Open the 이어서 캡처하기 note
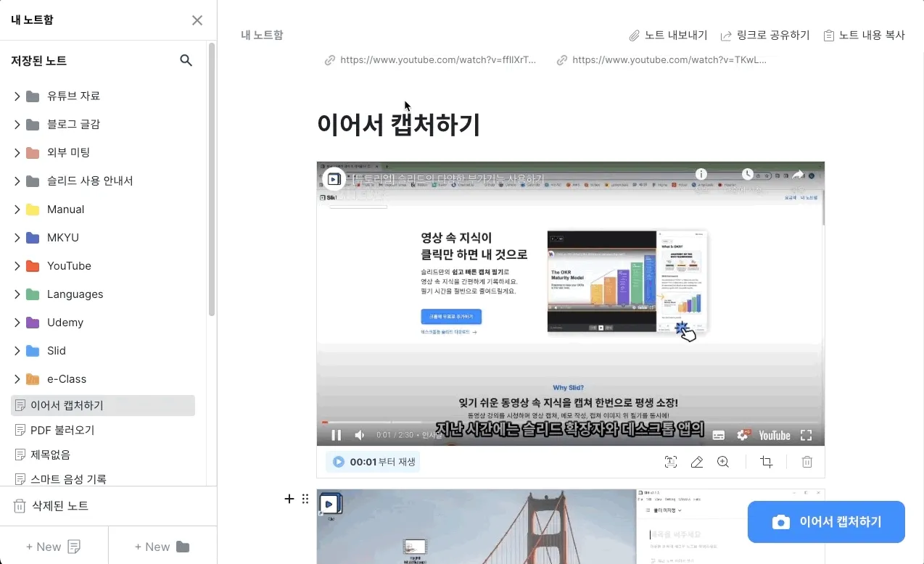Viewport: 924px width, 564px height. (x=103, y=405)
